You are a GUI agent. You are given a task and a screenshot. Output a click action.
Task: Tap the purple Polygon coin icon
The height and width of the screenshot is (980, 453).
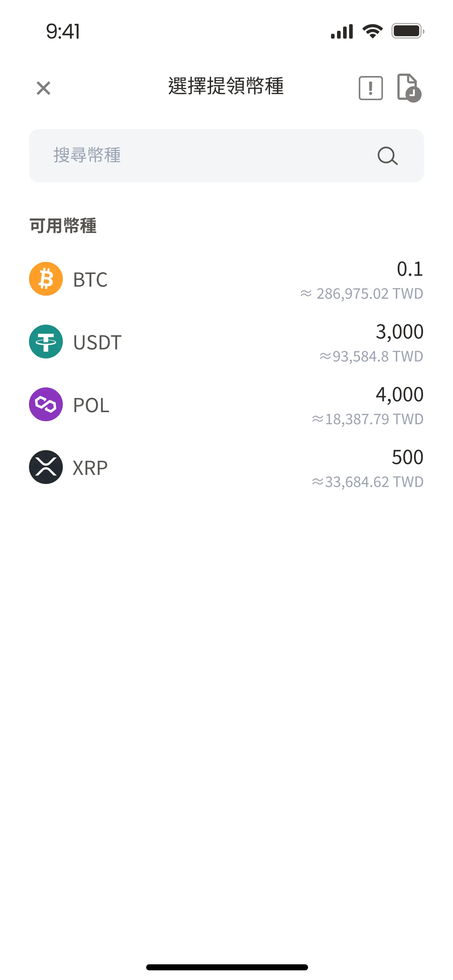46,404
